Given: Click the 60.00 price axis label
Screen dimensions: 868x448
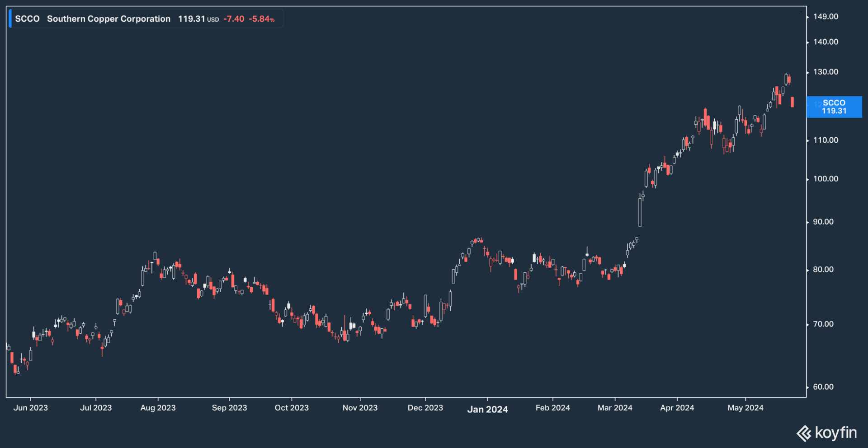Looking at the screenshot, I should pos(823,387).
